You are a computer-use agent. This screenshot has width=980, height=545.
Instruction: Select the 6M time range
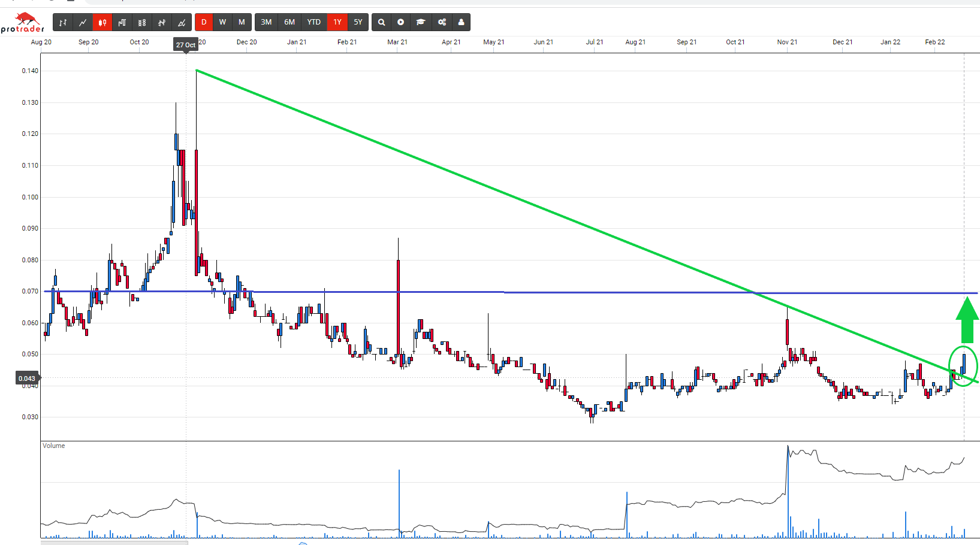(290, 22)
